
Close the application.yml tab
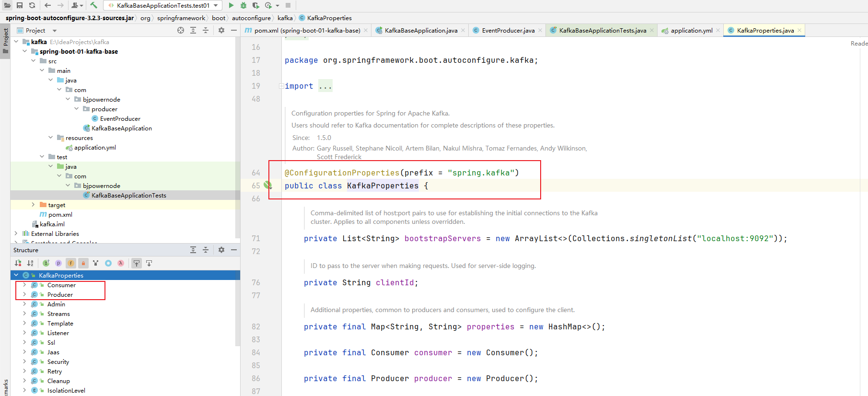(x=718, y=30)
